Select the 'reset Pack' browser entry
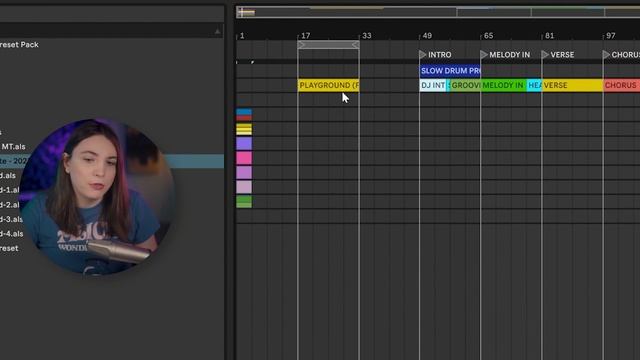 coord(19,44)
